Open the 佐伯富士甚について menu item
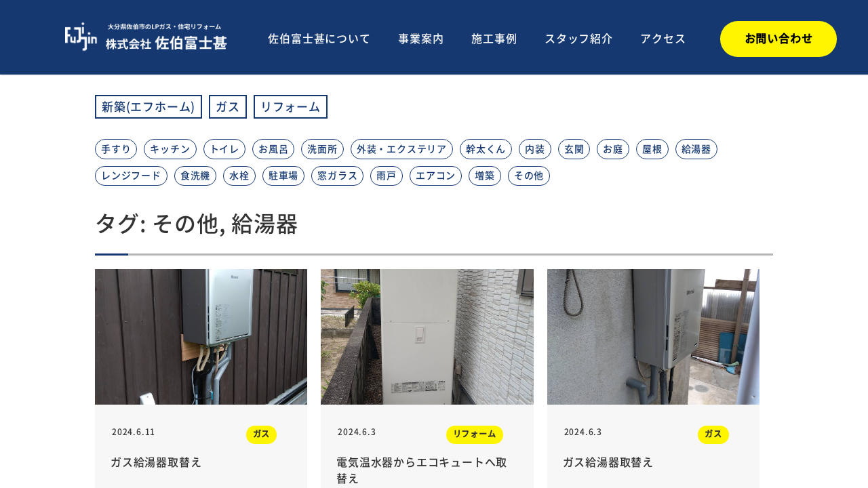 tap(319, 39)
